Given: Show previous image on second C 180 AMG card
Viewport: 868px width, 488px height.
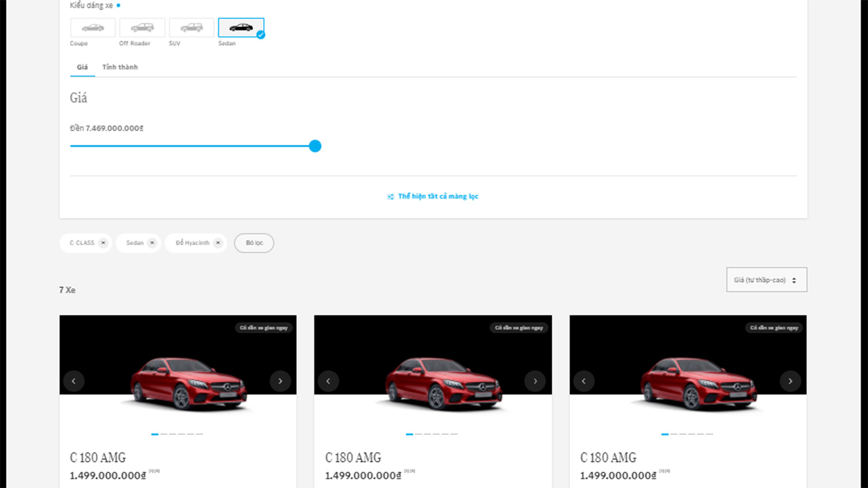Looking at the screenshot, I should coord(328,381).
